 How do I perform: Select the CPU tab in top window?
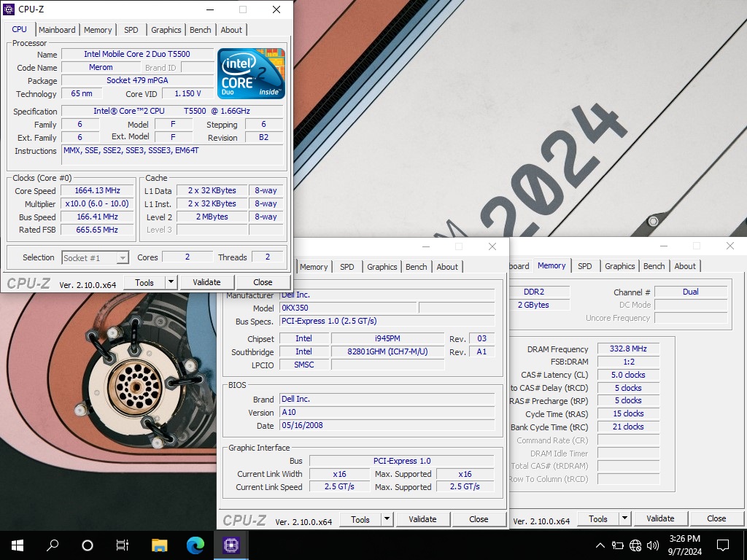(x=20, y=29)
